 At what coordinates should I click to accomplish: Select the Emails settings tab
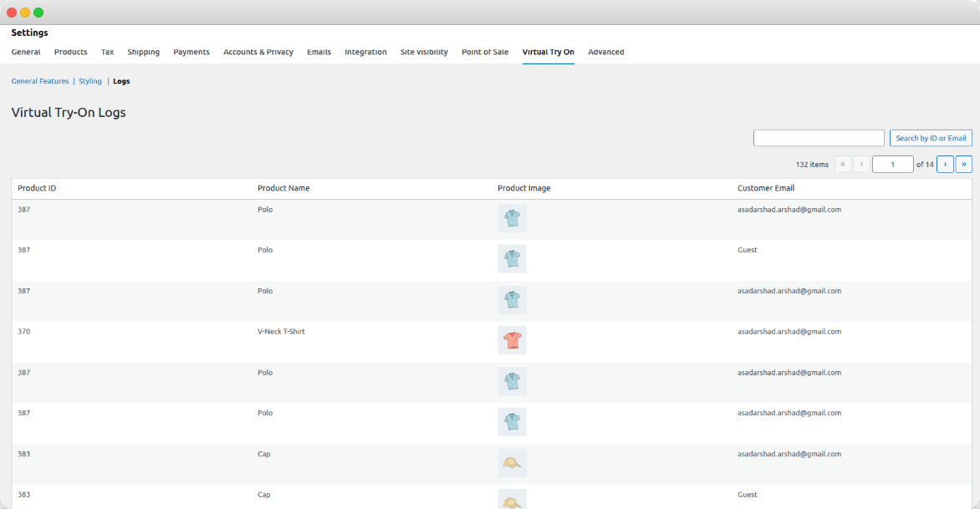point(319,52)
